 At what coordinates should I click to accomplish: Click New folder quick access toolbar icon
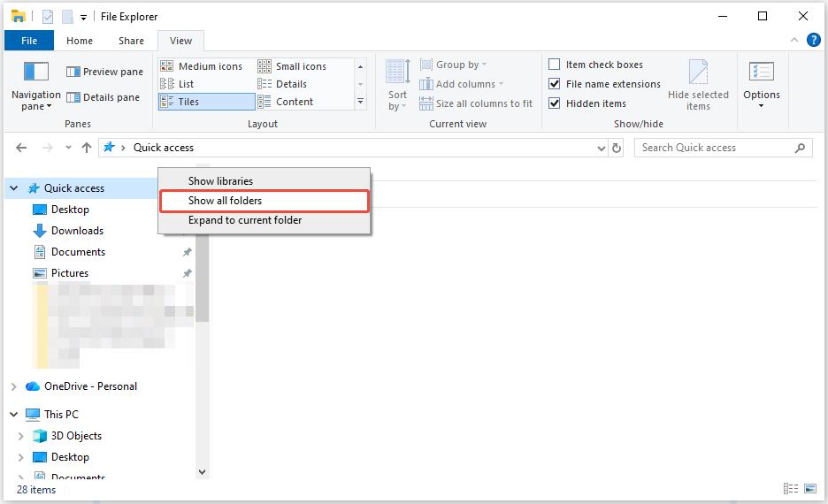click(67, 17)
